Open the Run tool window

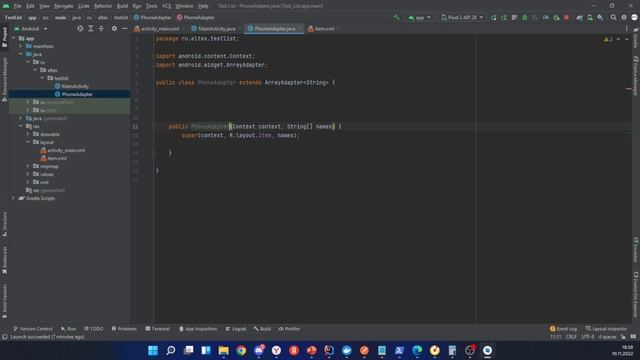[x=69, y=329]
